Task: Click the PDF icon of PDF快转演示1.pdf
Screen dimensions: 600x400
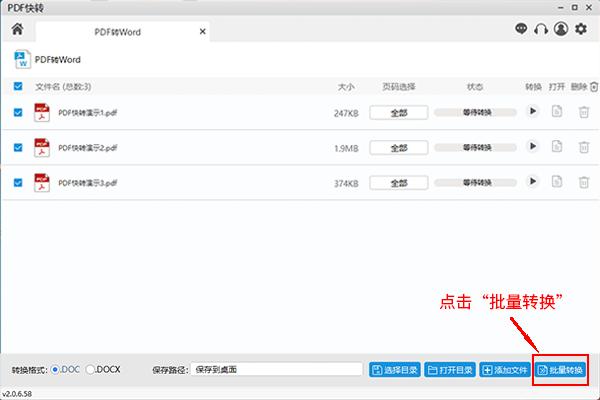Action: point(42,113)
